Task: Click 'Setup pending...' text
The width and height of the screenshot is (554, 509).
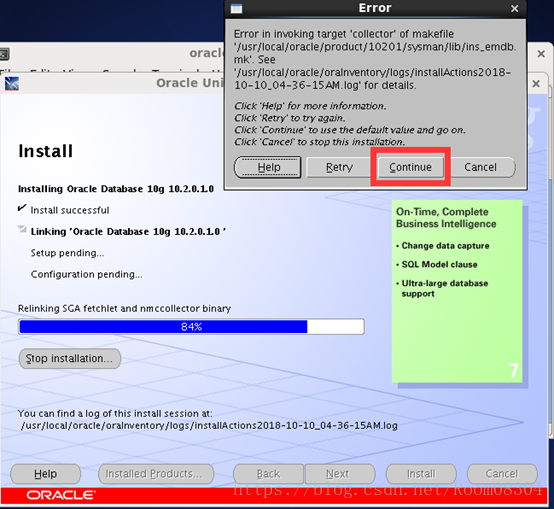Action: tap(67, 253)
